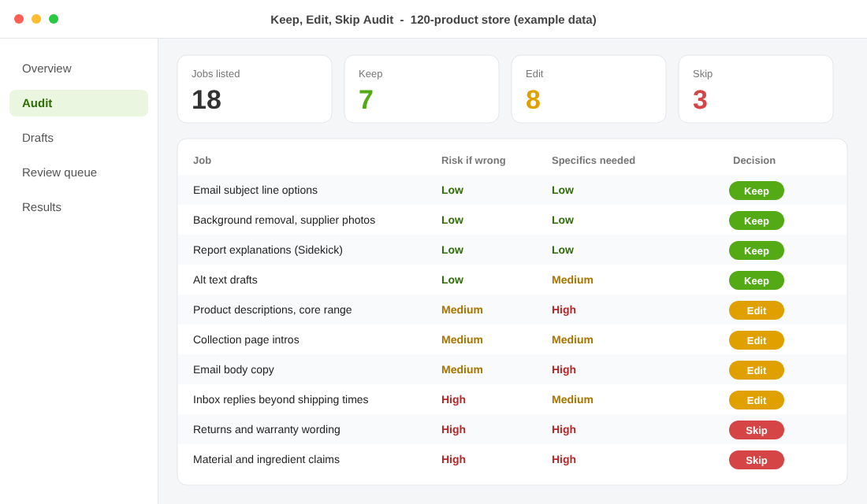Select 'Email subject line options' job text
The width and height of the screenshot is (867, 504).
(255, 190)
